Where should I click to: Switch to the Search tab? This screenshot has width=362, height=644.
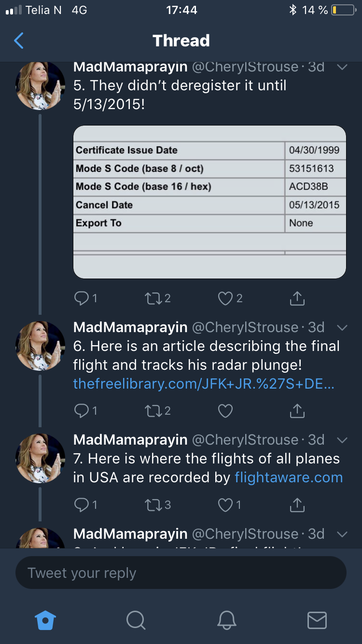[x=136, y=620]
